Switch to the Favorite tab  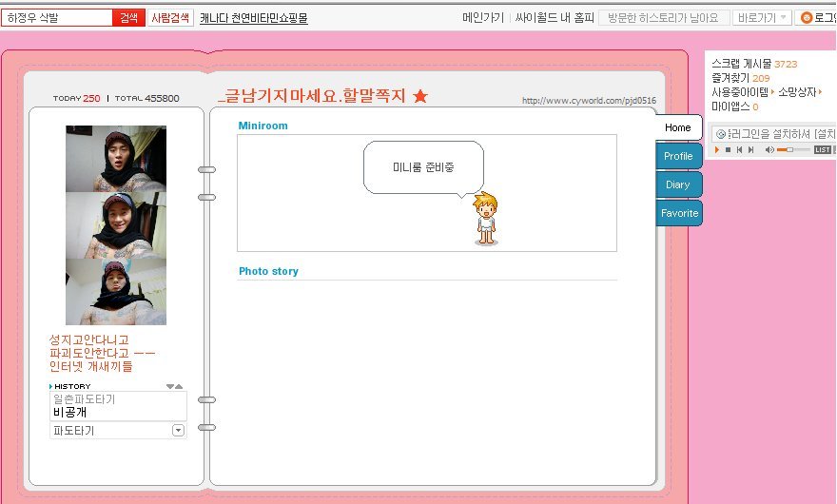(679, 213)
